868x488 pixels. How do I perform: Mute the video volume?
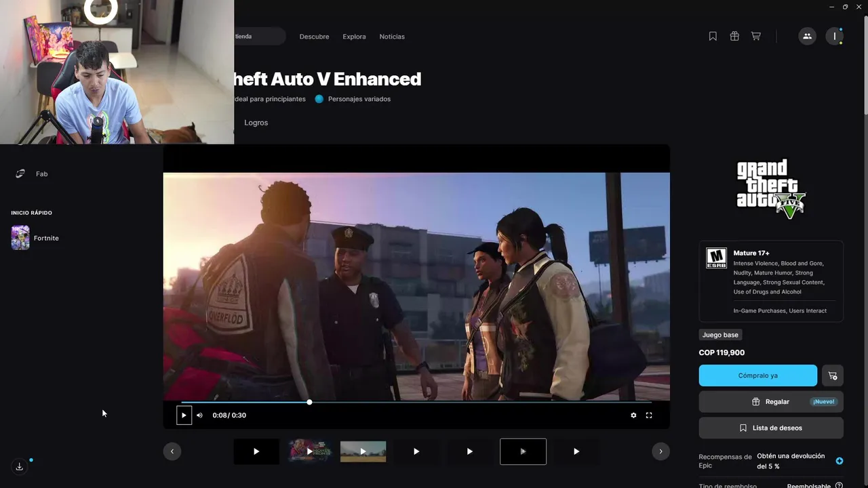coord(199,415)
